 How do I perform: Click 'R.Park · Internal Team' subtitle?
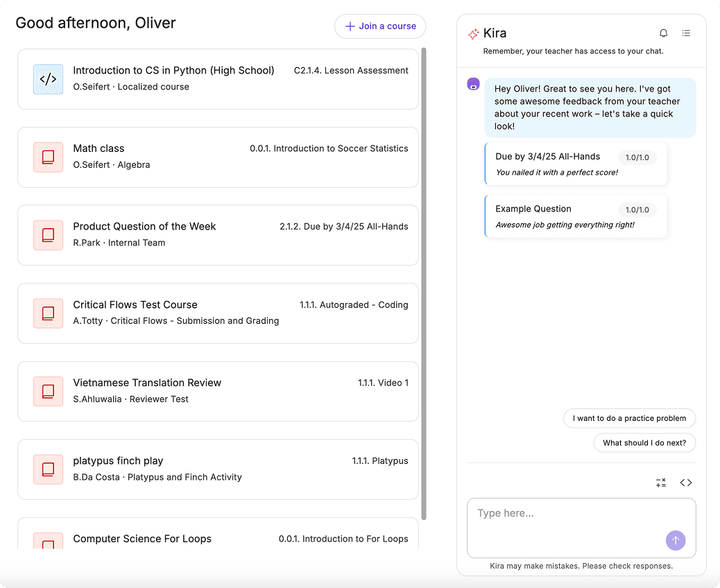tap(119, 243)
